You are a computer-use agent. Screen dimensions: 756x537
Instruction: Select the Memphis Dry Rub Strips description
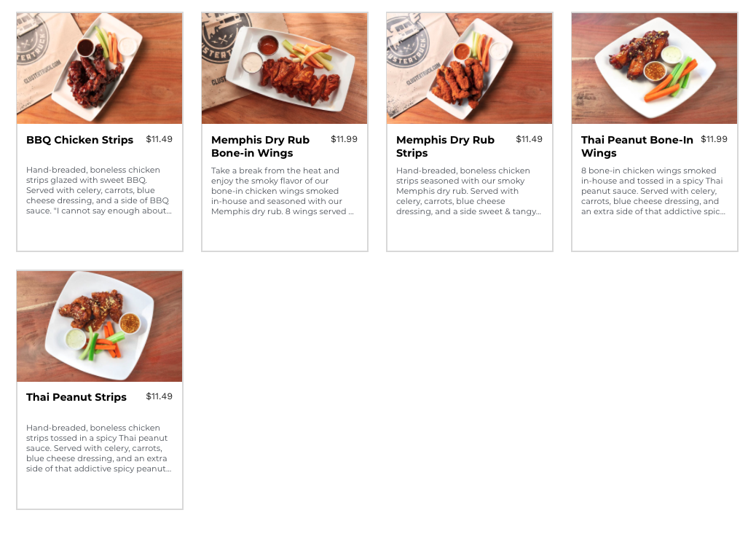coord(468,191)
